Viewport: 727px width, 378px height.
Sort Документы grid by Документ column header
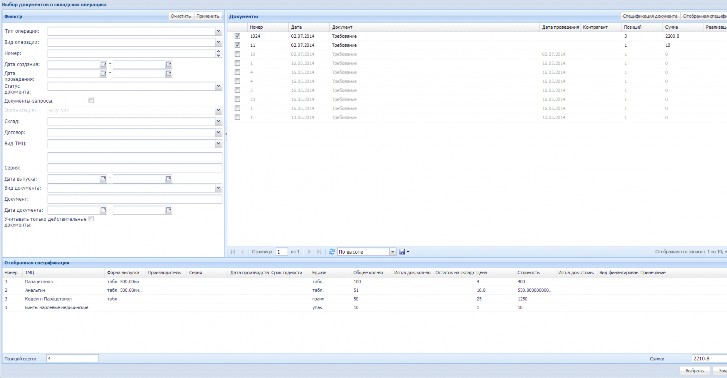click(x=435, y=27)
